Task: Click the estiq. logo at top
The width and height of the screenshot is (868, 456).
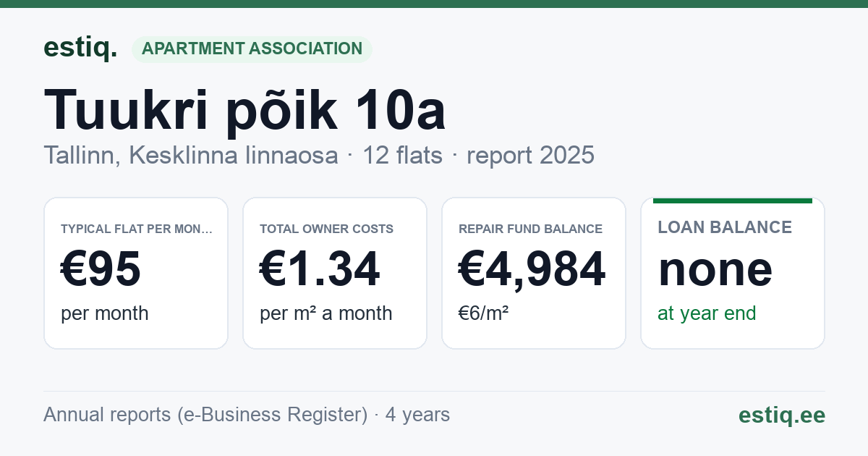Action: (x=80, y=48)
